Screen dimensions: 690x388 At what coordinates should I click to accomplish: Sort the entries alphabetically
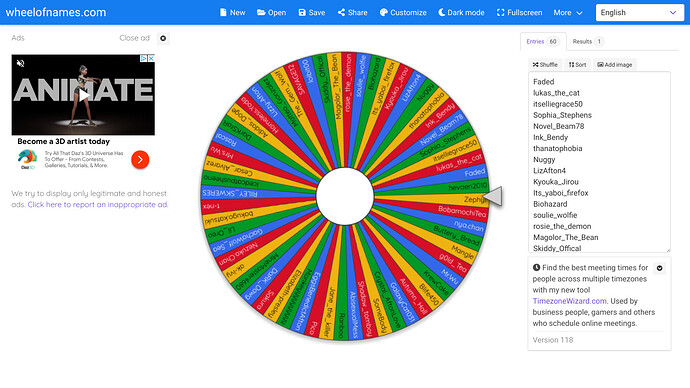click(577, 65)
